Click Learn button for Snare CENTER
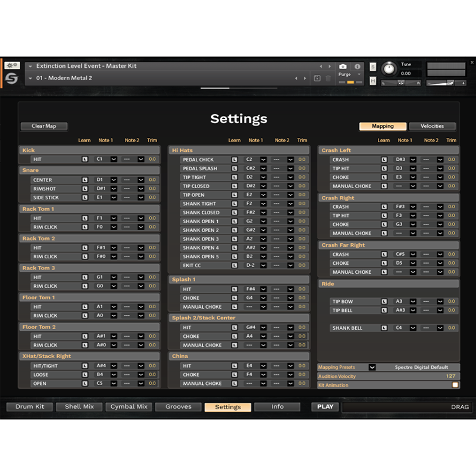476x476 pixels. (x=85, y=180)
